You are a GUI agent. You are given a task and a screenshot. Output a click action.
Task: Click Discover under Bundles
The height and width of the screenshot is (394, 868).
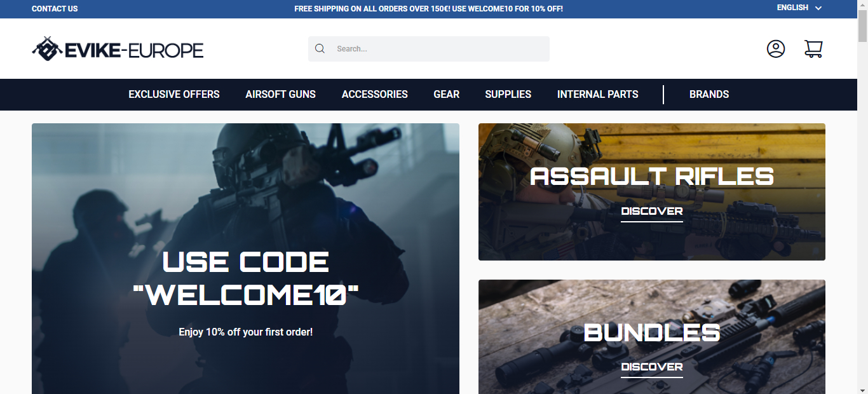click(651, 367)
